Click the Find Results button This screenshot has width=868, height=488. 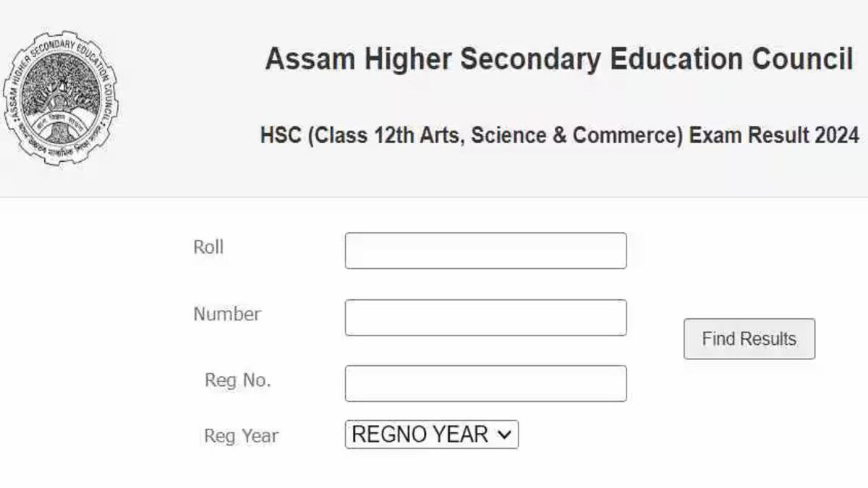tap(749, 338)
